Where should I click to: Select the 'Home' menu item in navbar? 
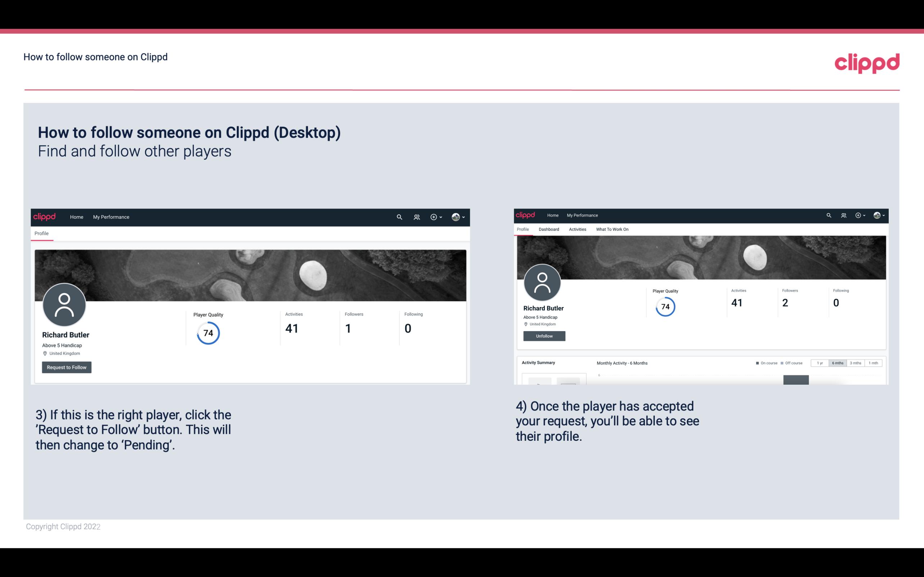[x=75, y=217]
